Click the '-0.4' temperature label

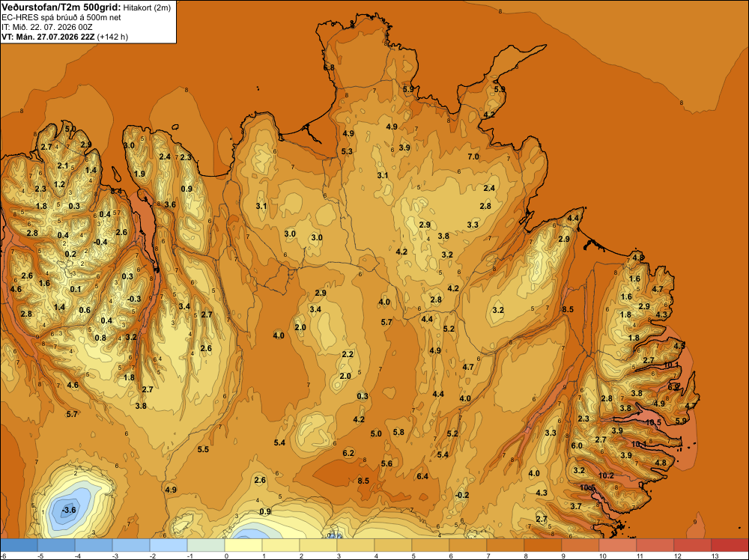coord(100,242)
